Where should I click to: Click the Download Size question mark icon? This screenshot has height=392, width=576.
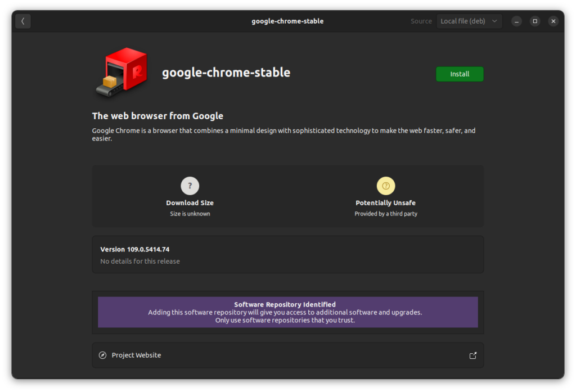[x=190, y=186]
